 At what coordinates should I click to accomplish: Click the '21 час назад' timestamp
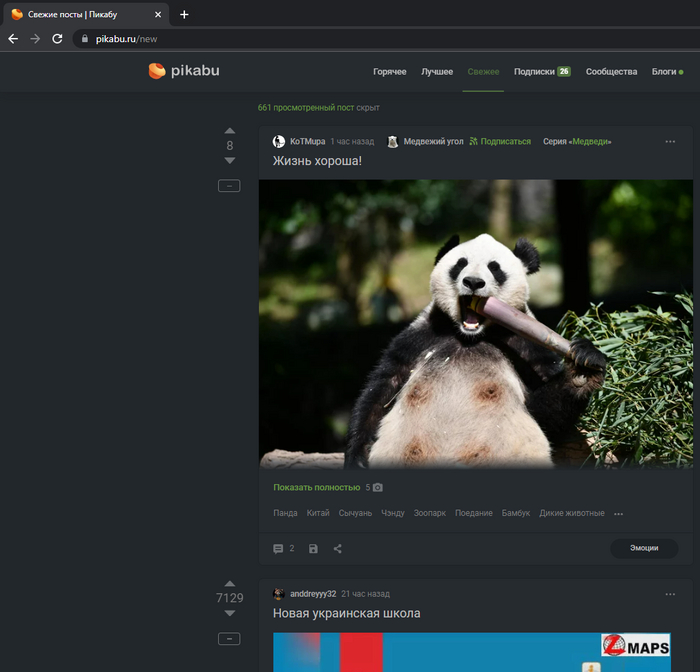pos(365,594)
